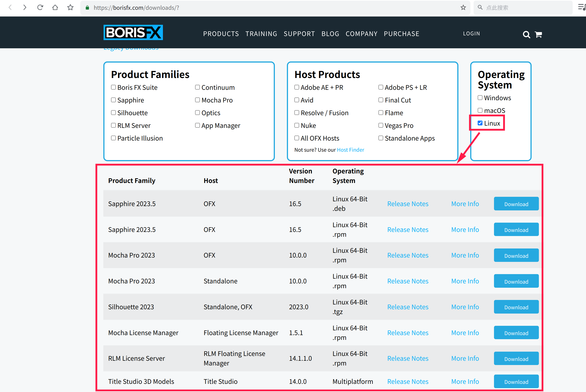Open the SUPPORT navigation menu
This screenshot has height=392, width=586.
299,34
